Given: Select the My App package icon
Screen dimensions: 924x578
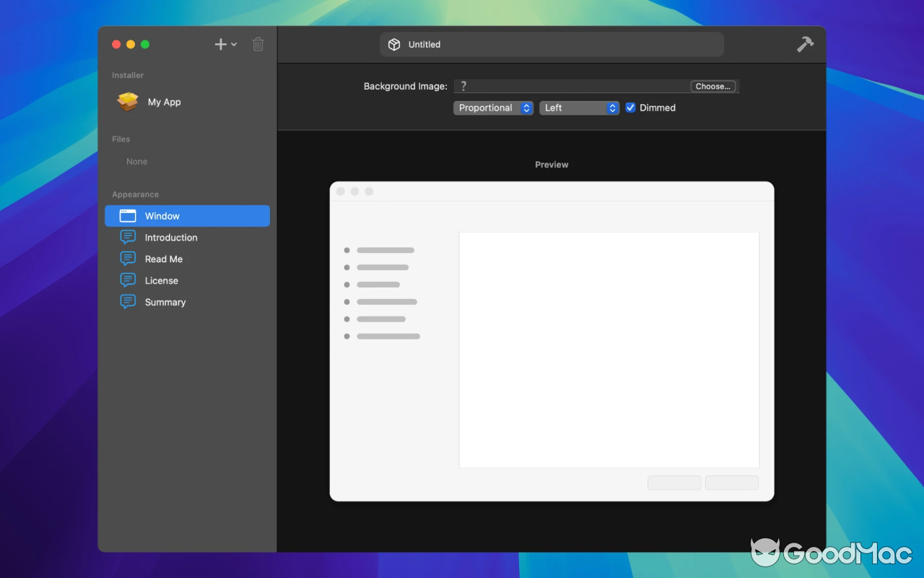Looking at the screenshot, I should coord(127,101).
